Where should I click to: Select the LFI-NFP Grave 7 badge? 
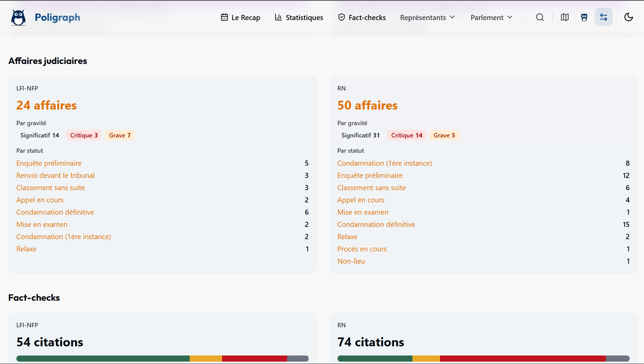(x=120, y=135)
